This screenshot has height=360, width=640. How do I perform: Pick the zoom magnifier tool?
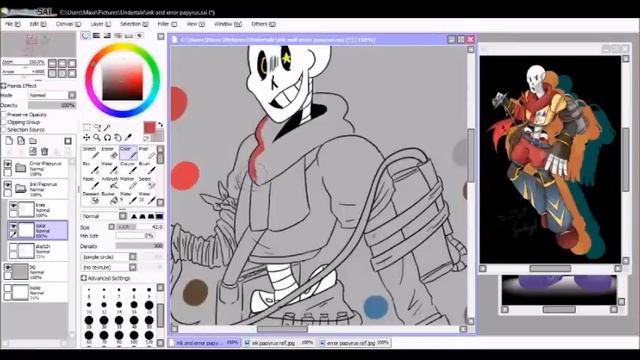tap(97, 138)
